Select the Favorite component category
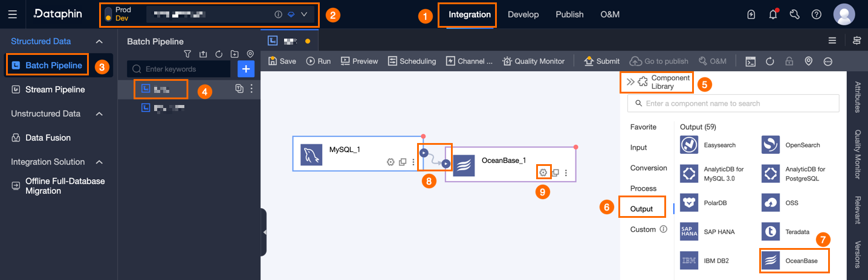 coord(643,127)
